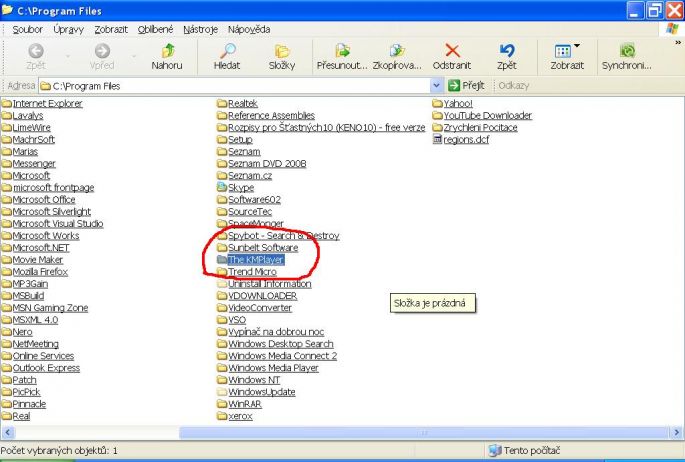The width and height of the screenshot is (685, 462).
Task: Click the Nero folder icon
Action: (7, 332)
